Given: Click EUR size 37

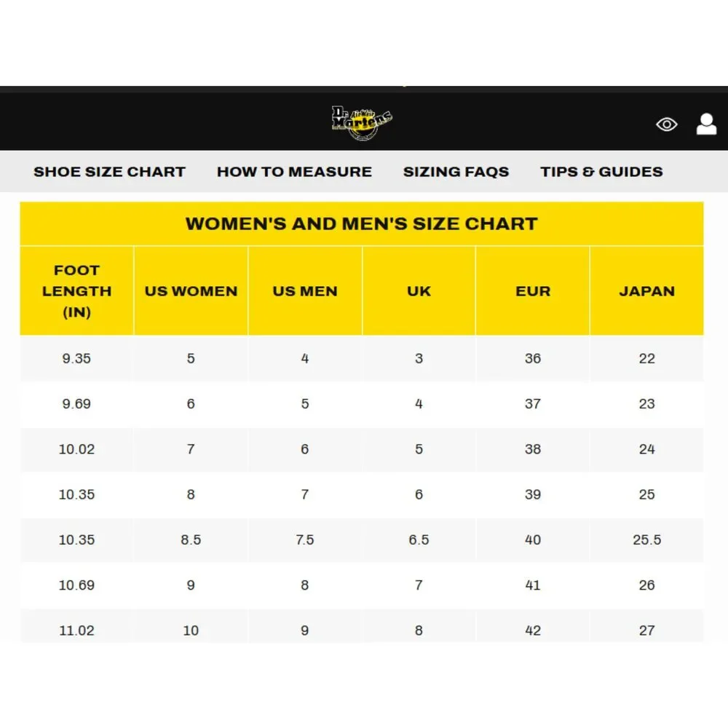Looking at the screenshot, I should point(533,404).
